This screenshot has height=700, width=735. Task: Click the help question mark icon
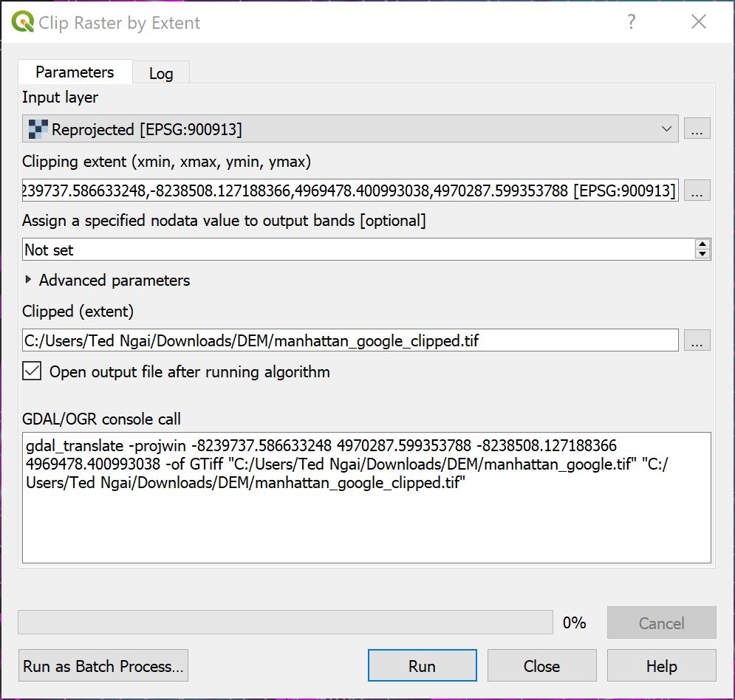pos(631,22)
